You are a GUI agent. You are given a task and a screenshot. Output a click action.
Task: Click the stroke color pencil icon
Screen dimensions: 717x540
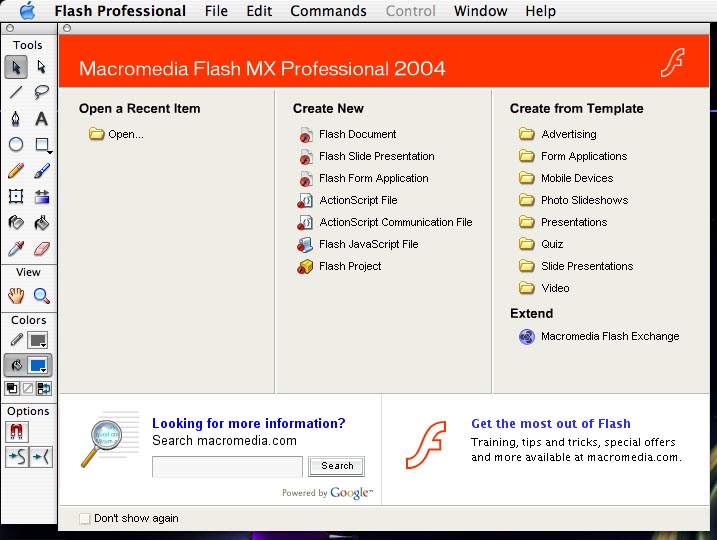click(x=16, y=340)
